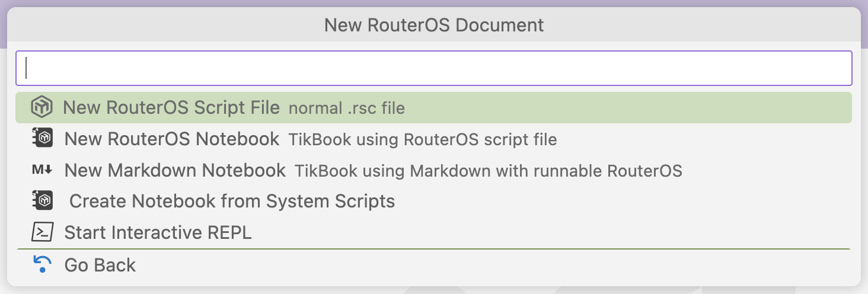868x294 pixels.
Task: Click the New RouterOS Document title
Action: (x=433, y=25)
